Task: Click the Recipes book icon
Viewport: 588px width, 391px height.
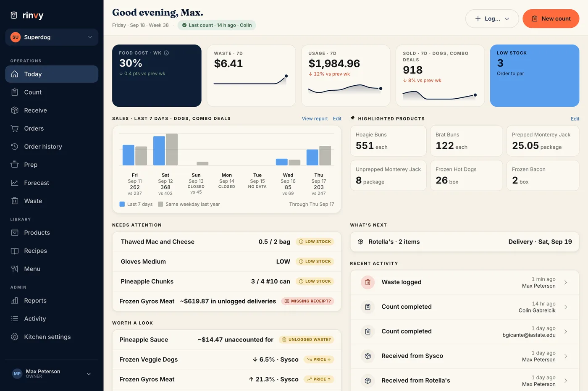Action: pos(15,251)
